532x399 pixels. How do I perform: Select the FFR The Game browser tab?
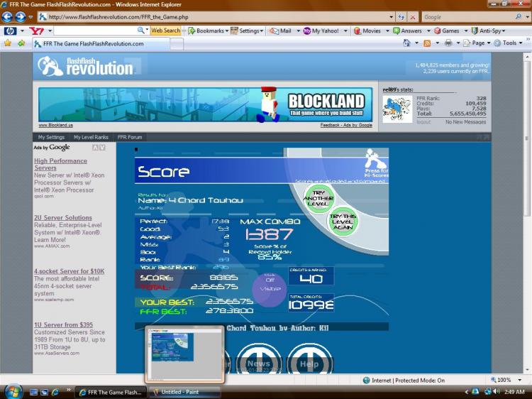(x=101, y=44)
